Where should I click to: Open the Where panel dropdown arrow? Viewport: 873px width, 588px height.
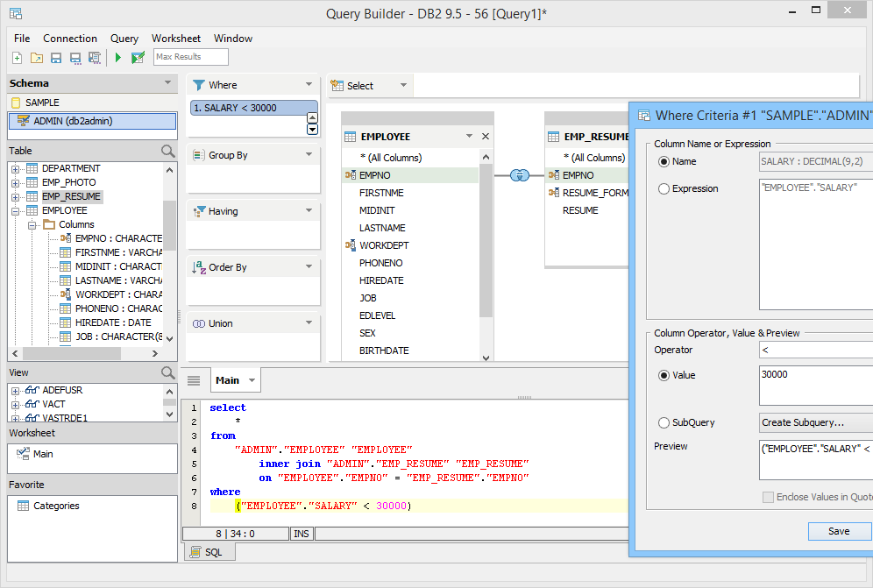click(x=309, y=85)
